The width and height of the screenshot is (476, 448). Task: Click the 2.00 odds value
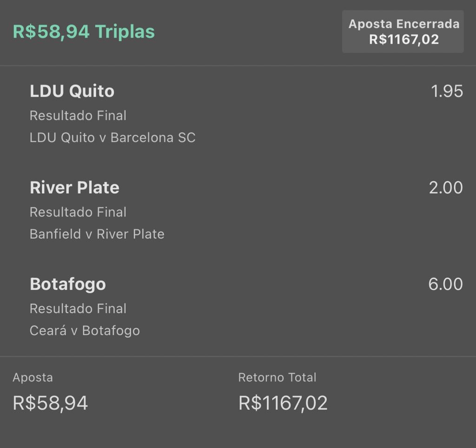446,187
